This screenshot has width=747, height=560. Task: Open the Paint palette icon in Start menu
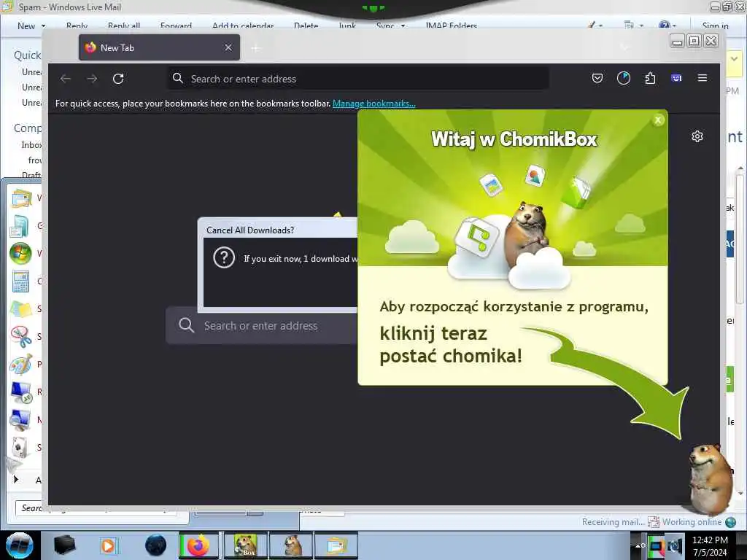tap(21, 365)
